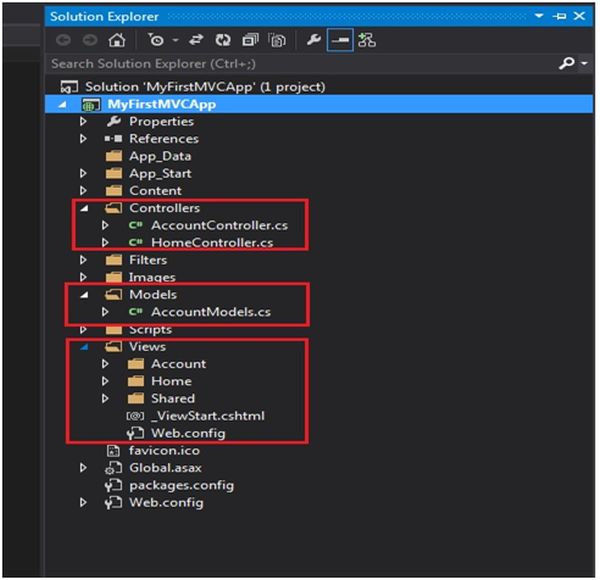Open the Window Position dropdown in title bar
The width and height of the screenshot is (600, 580).
(539, 16)
